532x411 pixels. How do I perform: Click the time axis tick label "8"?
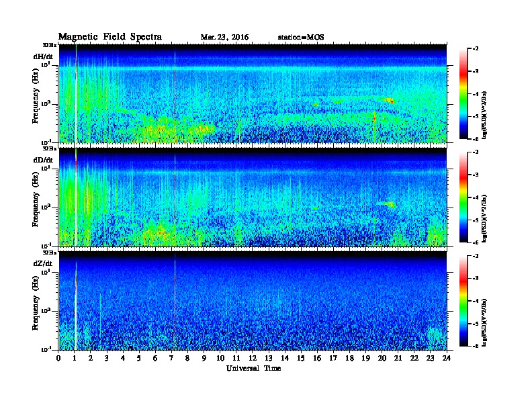tap(187, 358)
